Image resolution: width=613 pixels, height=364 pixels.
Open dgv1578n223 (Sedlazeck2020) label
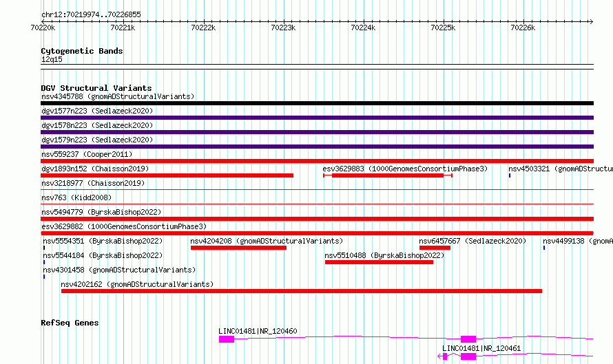click(97, 125)
